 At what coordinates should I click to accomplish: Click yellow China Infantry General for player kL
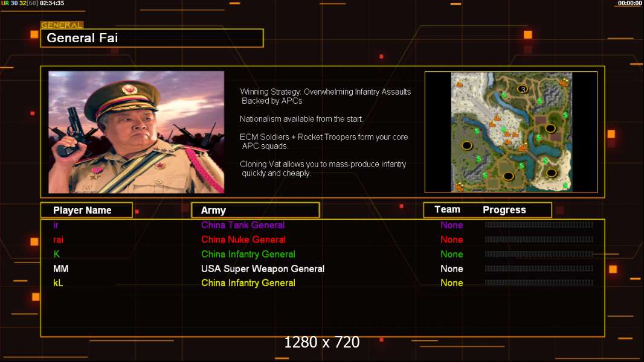(x=248, y=283)
